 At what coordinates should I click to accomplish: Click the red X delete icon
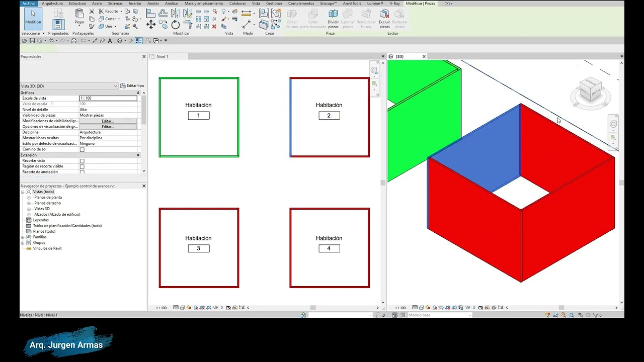click(214, 26)
